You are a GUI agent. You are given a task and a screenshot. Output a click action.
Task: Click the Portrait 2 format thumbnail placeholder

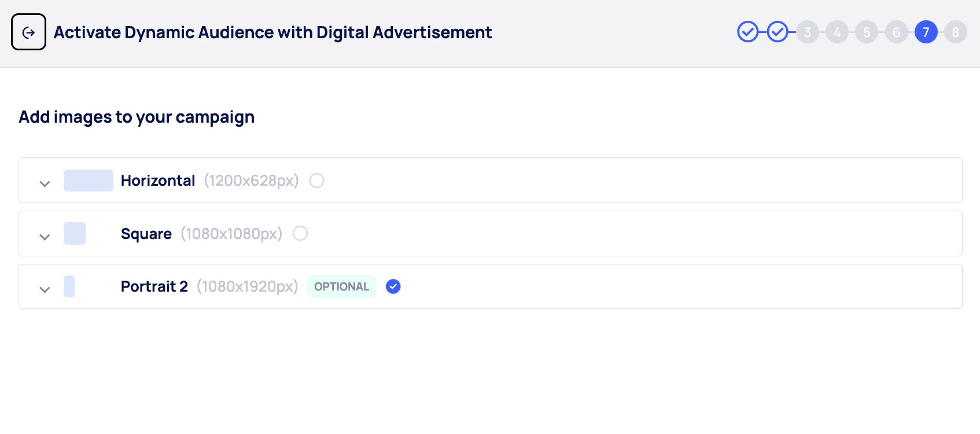tap(69, 286)
